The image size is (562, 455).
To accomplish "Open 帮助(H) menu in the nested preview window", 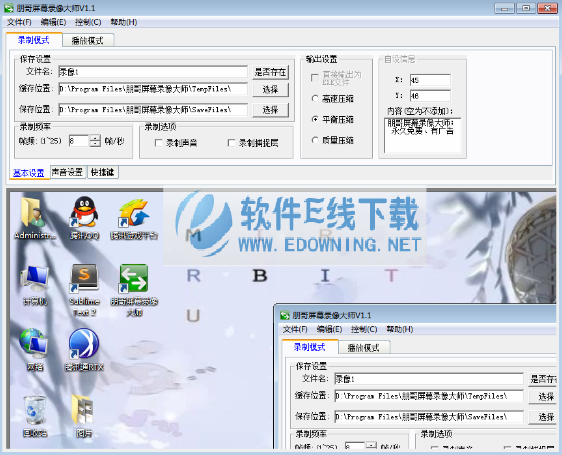I will pyautogui.click(x=400, y=329).
